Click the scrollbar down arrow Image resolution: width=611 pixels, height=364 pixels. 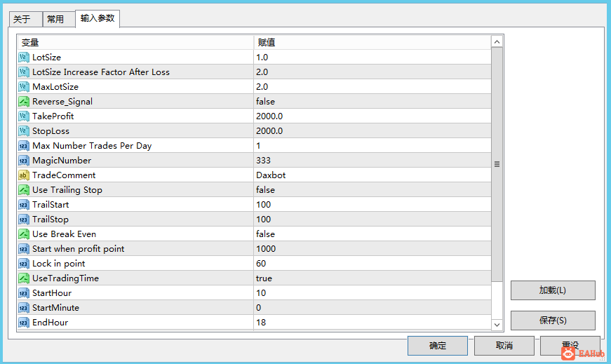[497, 325]
